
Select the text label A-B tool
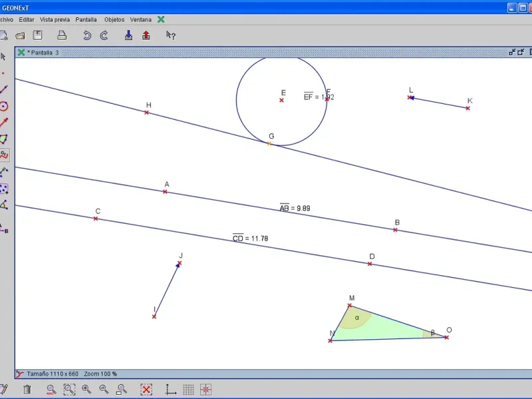coord(4,228)
